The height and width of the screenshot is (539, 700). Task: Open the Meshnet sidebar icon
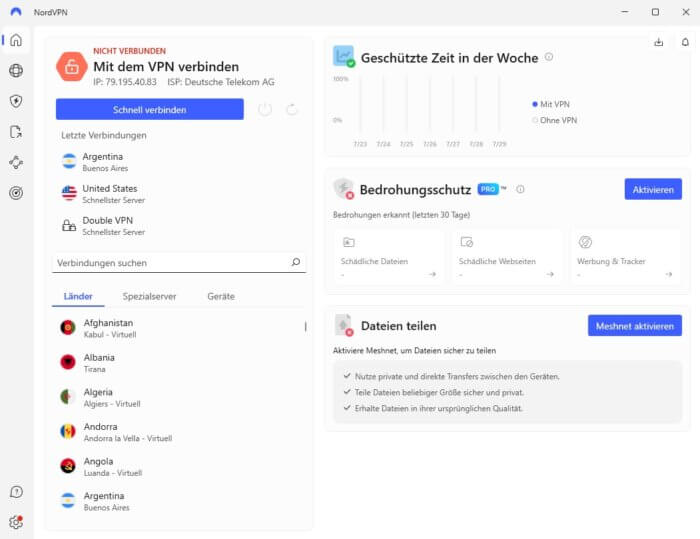coord(16,162)
